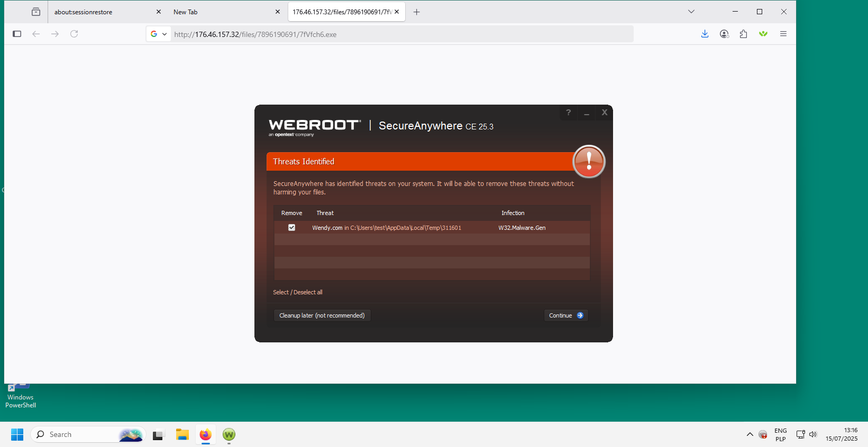Click the Select / Deselect all link
The image size is (868, 447).
297,292
